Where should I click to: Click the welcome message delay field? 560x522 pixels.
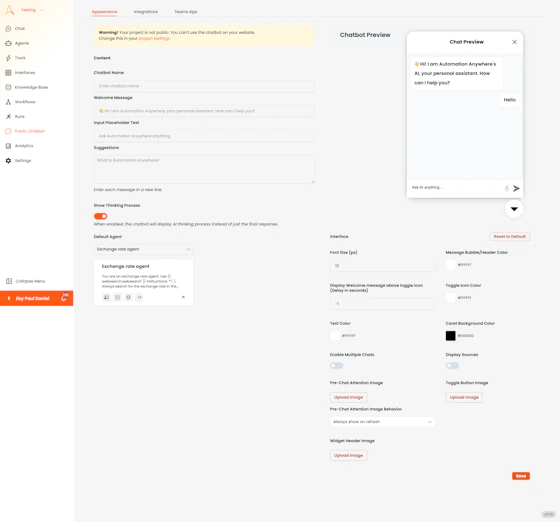(x=382, y=303)
